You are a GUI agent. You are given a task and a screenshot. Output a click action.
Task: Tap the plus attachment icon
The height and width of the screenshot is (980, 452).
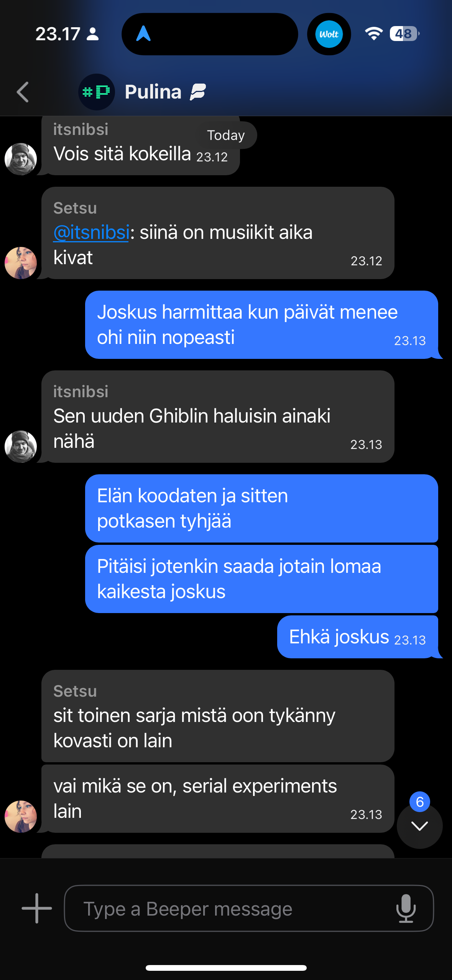pos(37,908)
